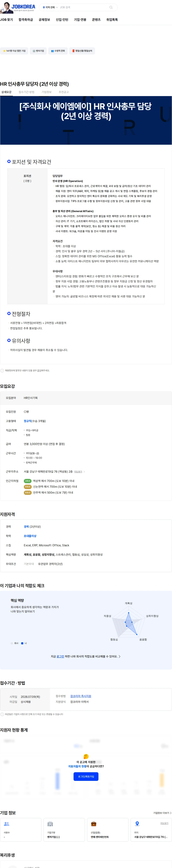Click the thinking emoji icon above 이 공고에 지원한
Image resolution: width=172 pixels, height=868 pixels.
pos(86,756)
